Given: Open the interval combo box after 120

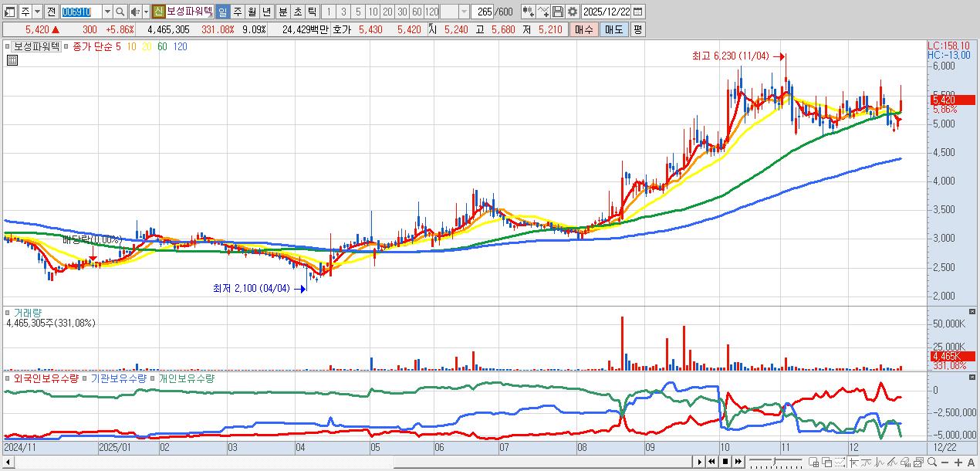Looking at the screenshot, I should (x=455, y=12).
